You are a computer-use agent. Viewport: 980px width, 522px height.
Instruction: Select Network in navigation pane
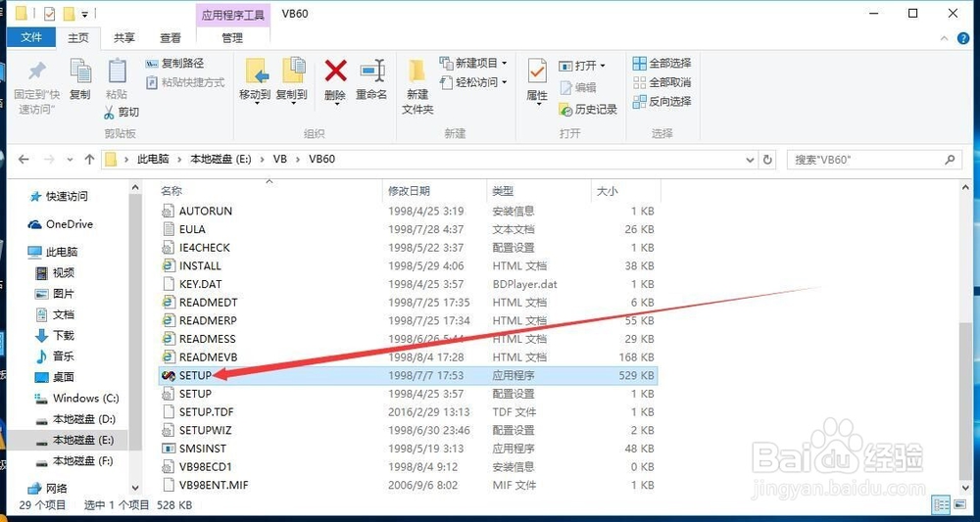coord(48,489)
